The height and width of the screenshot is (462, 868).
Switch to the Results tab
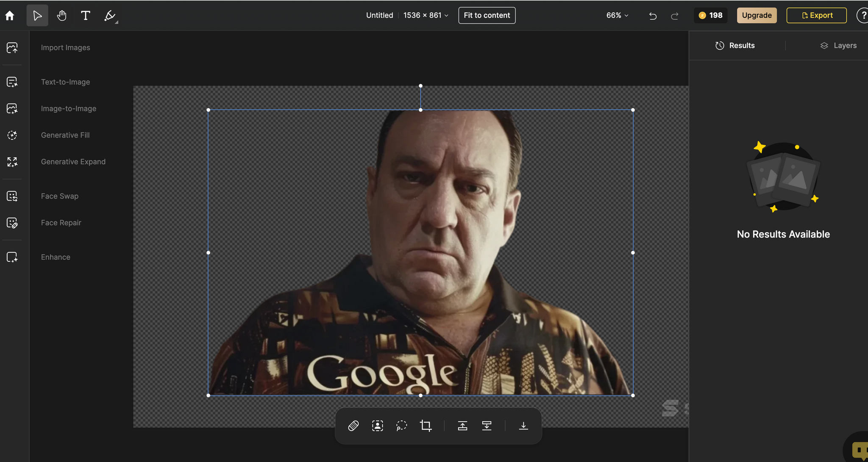tap(735, 45)
